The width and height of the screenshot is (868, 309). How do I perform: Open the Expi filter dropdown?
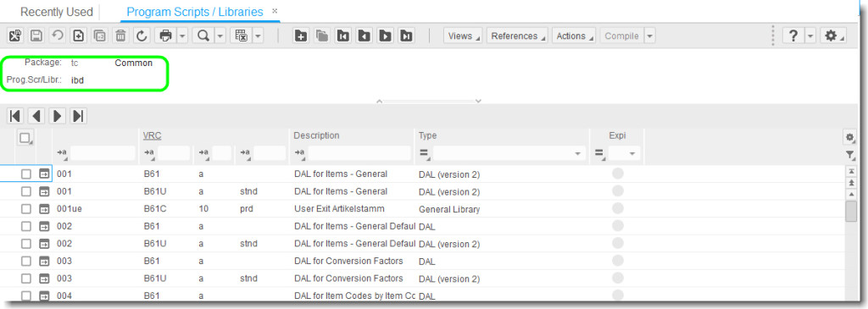point(632,154)
